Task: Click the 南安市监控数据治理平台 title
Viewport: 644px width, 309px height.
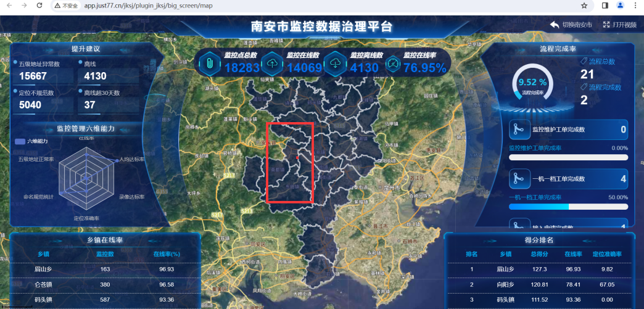Action: coord(322,27)
